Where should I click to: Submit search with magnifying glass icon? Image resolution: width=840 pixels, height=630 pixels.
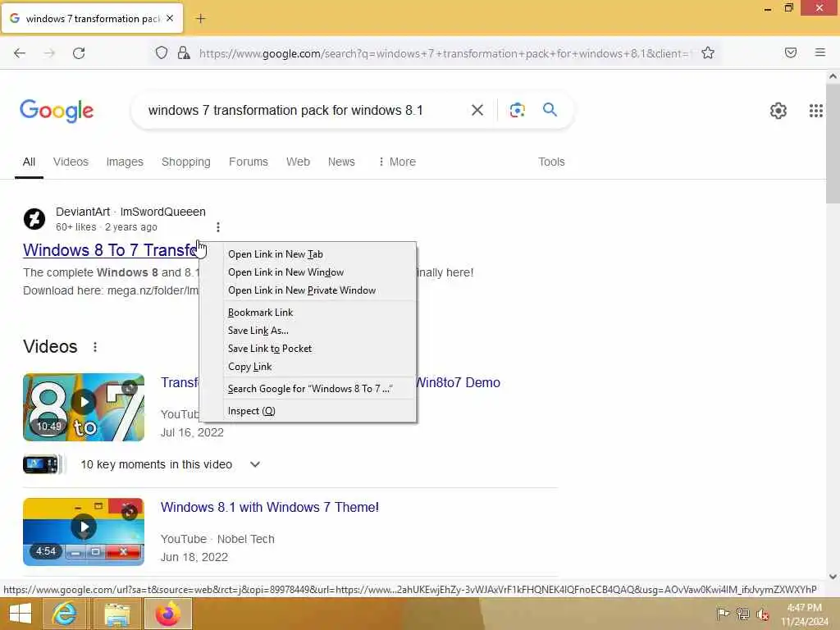550,110
